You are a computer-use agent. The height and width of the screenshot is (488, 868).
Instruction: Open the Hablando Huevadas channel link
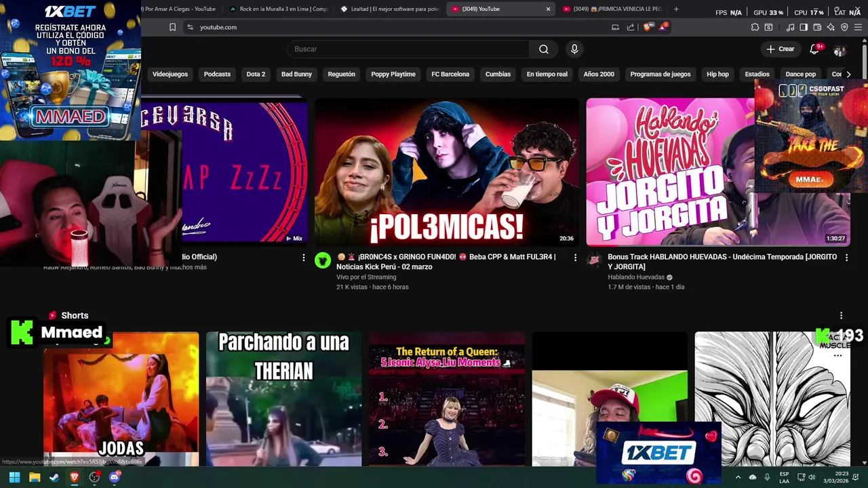tap(635, 277)
